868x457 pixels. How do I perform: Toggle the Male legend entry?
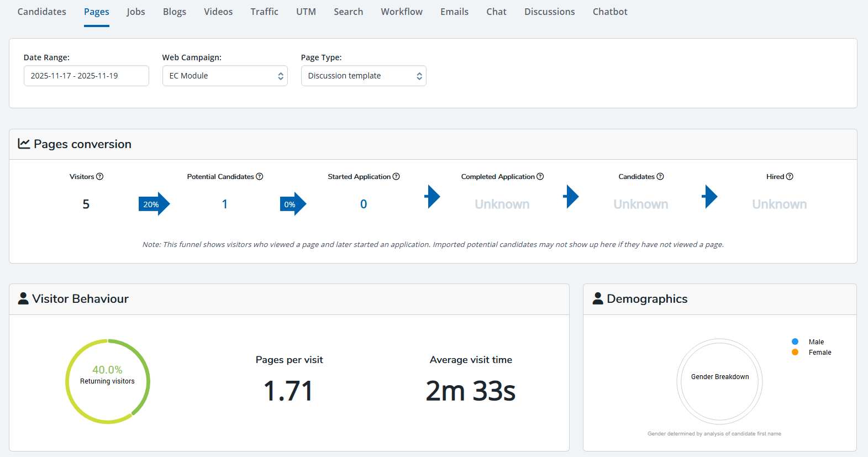[x=816, y=342]
